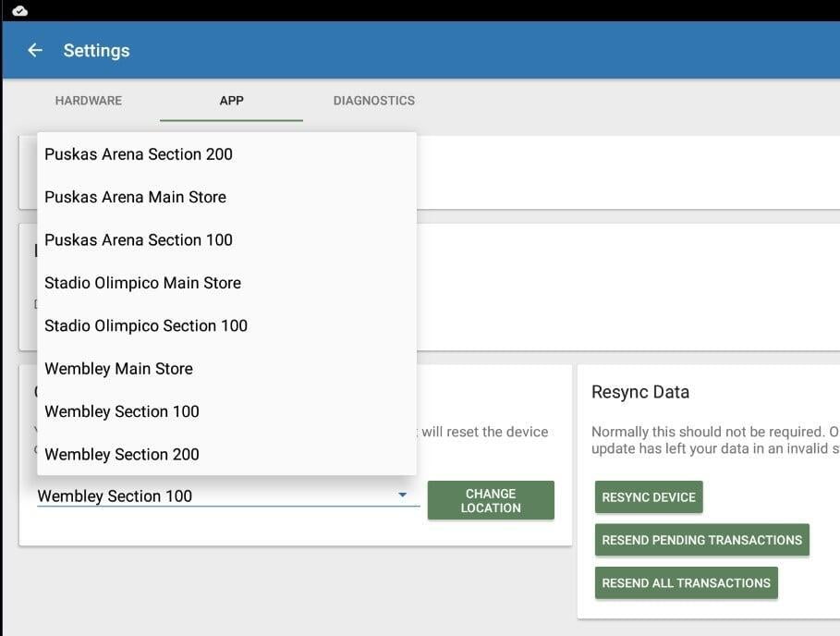Choose Puskas Arena Section 200 option
This screenshot has width=840, height=636.
(226, 154)
